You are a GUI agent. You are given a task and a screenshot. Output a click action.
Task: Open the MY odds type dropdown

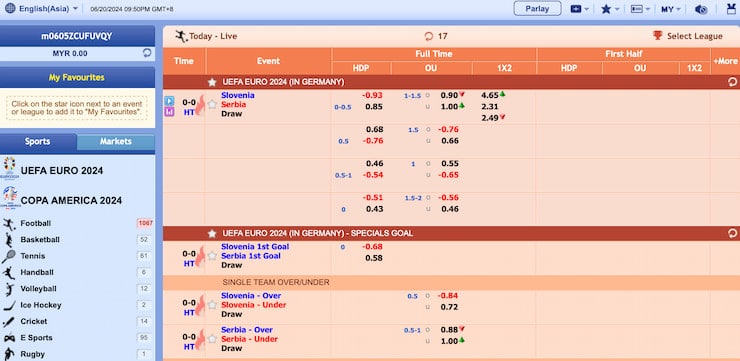click(x=671, y=9)
